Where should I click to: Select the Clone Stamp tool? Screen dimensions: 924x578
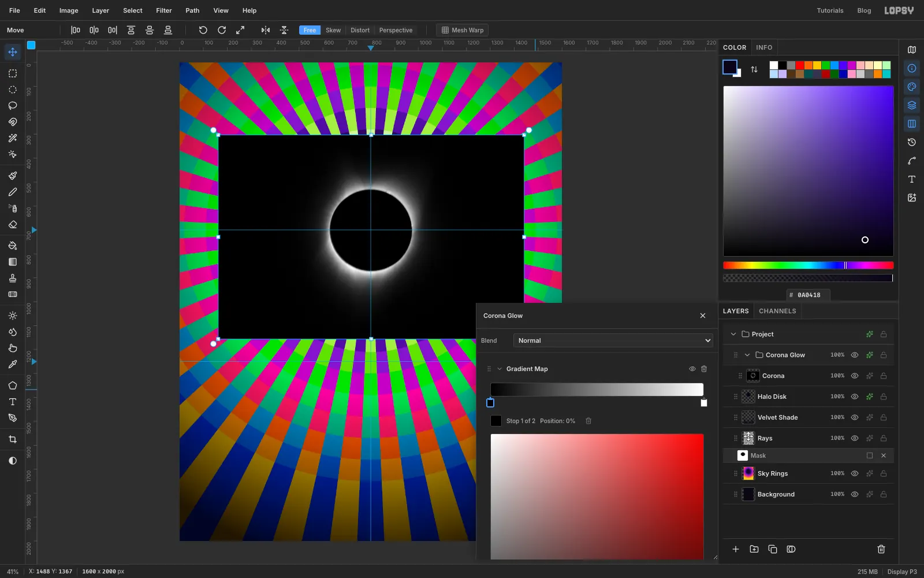[x=13, y=278]
